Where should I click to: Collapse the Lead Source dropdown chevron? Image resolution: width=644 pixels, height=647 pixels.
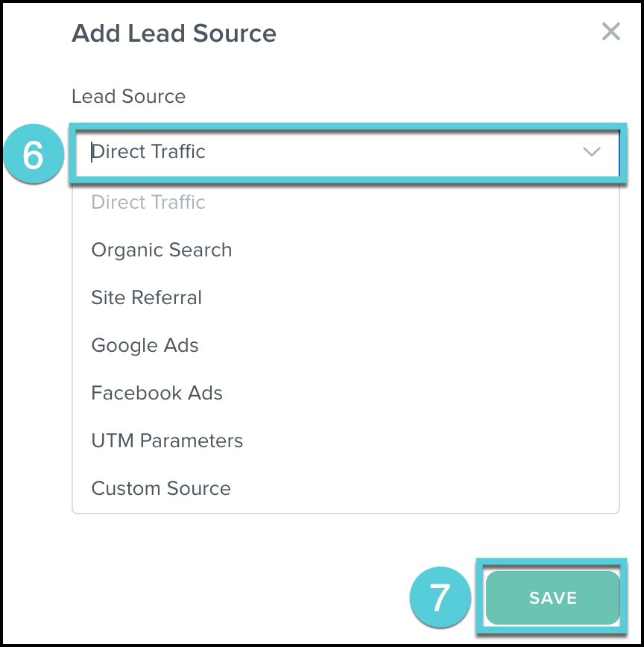(x=591, y=152)
